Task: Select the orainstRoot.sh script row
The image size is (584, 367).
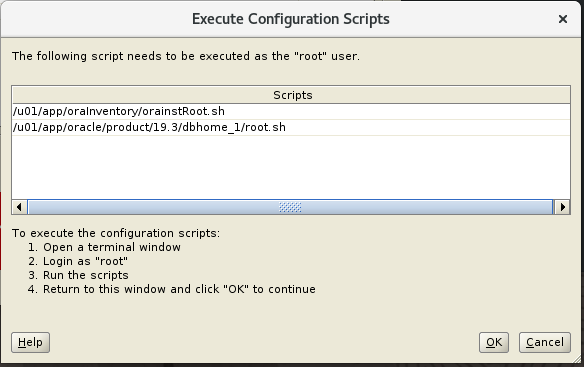Action: [x=291, y=111]
